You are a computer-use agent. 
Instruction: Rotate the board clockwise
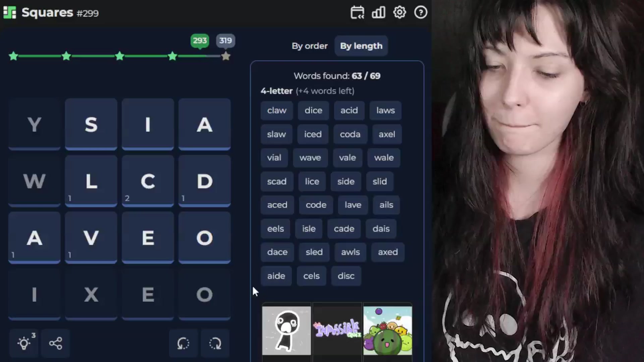(x=215, y=343)
